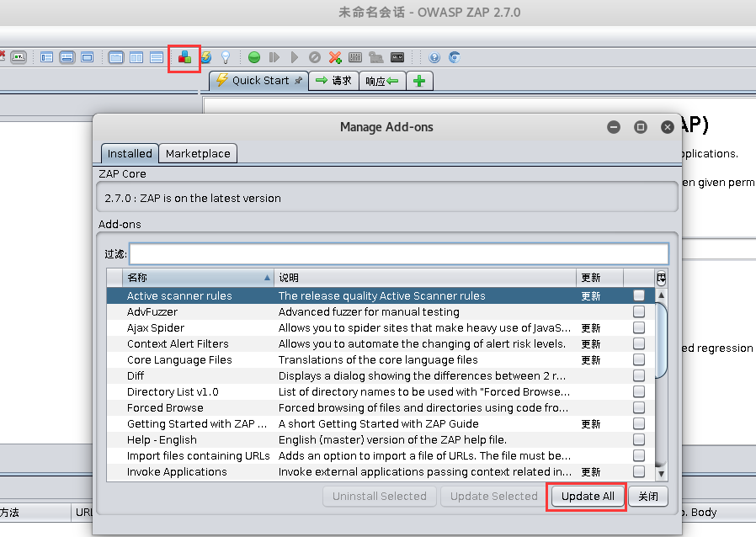Click the check for updates lightning globe icon
The width and height of the screenshot is (756, 537).
[x=206, y=57]
